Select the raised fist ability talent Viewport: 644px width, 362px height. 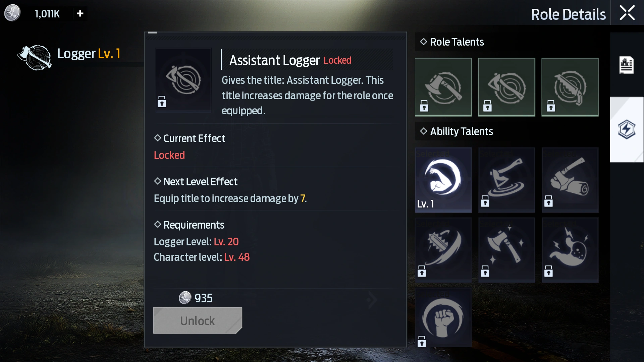coord(443,318)
